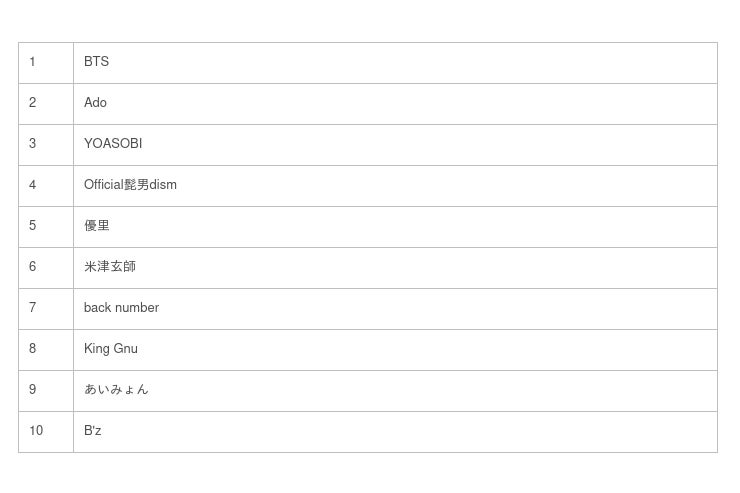Select rank number 4 cell
Image resolution: width=740 pixels, height=493 pixels.
(33, 185)
